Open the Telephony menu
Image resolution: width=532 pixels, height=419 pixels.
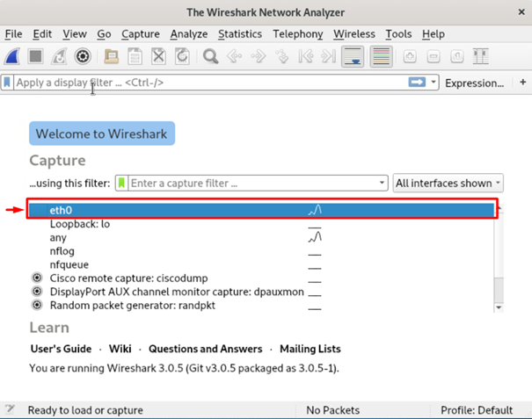(298, 34)
